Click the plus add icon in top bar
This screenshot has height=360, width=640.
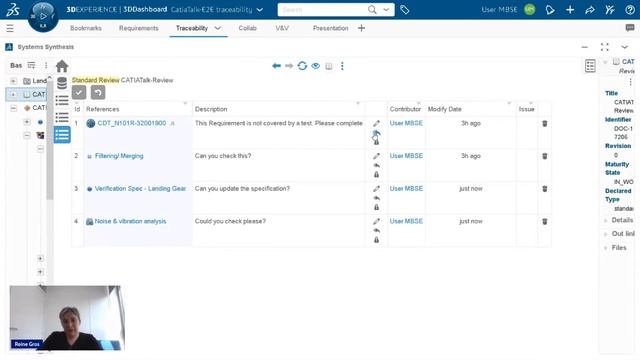click(570, 10)
